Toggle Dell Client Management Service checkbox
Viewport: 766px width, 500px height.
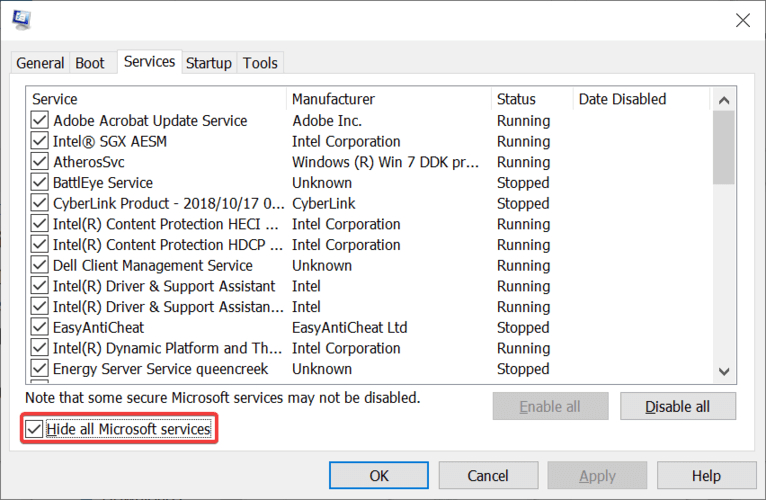click(40, 265)
